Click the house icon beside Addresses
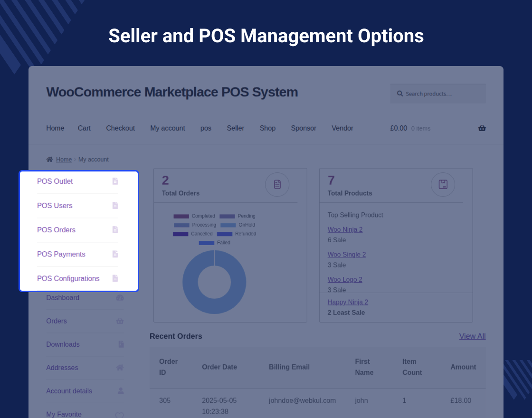The width and height of the screenshot is (532, 418). [120, 368]
